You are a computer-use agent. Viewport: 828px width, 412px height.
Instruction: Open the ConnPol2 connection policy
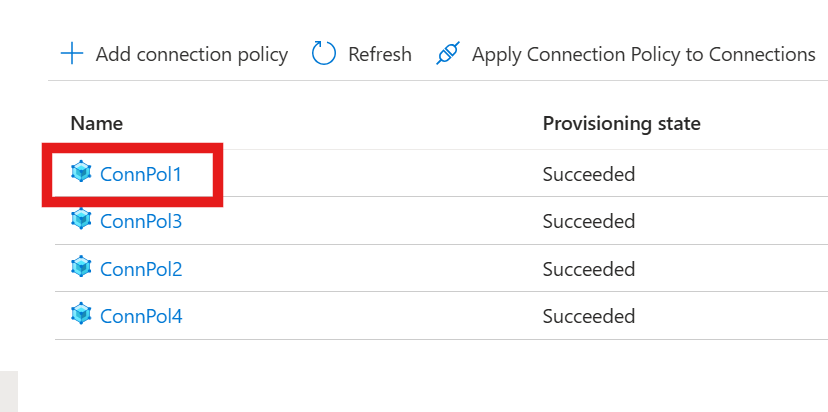point(141,269)
